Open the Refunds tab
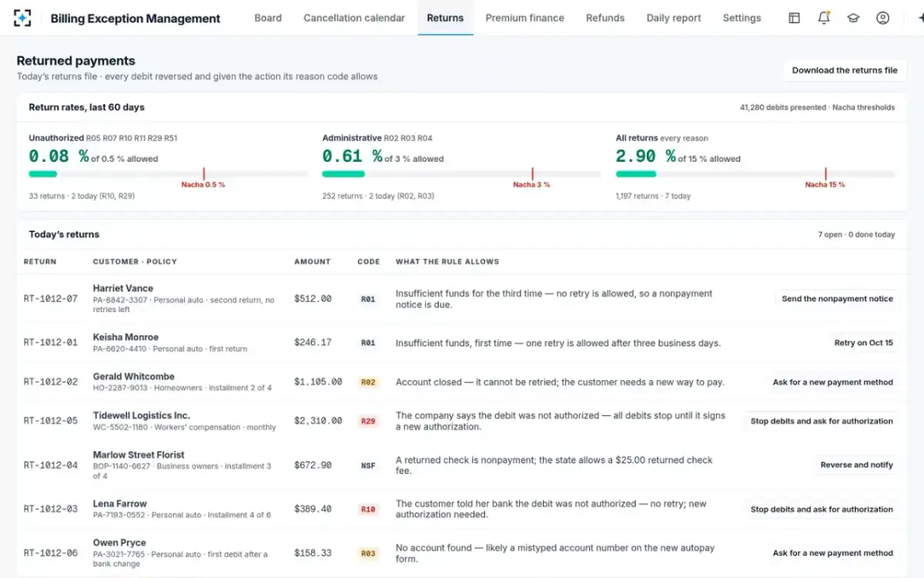Image resolution: width=924 pixels, height=578 pixels. click(x=605, y=18)
